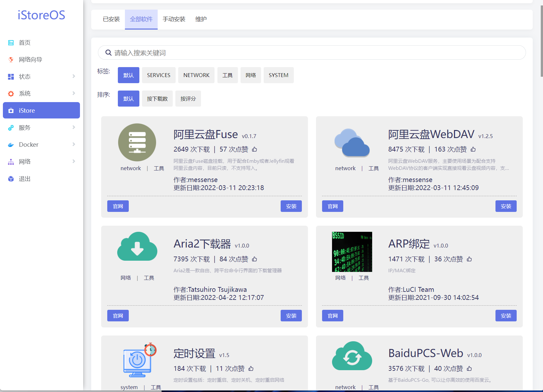Like 阿里云盘WebDAV with thumbs-up icon
543x392 pixels.
tap(473, 149)
